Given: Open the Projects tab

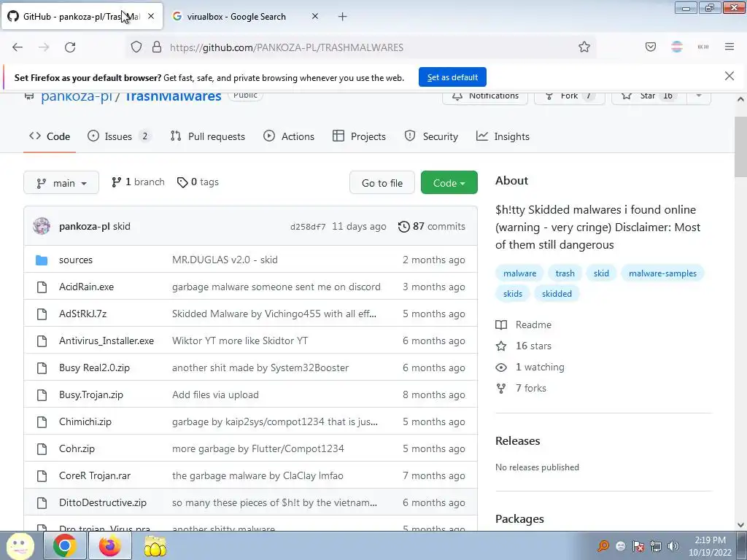Looking at the screenshot, I should pos(359,136).
